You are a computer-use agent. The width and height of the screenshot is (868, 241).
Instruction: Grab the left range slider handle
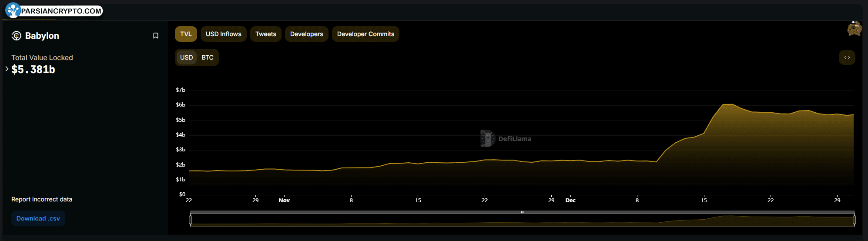pyautogui.click(x=191, y=220)
